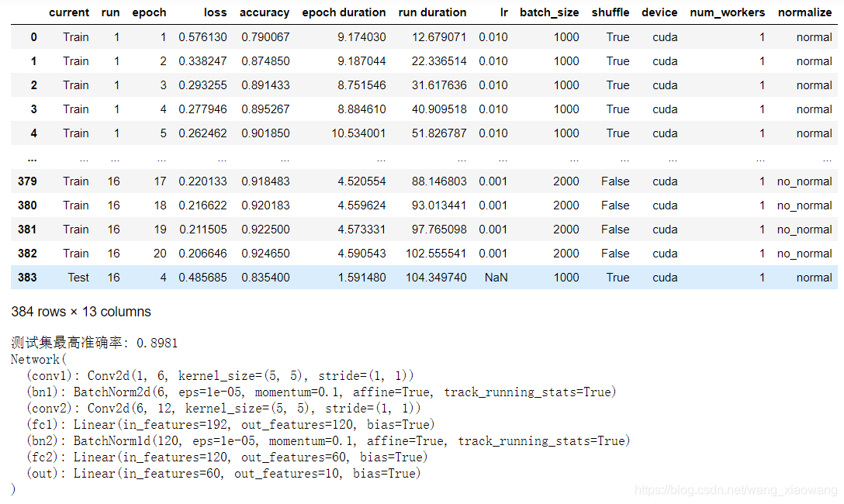The width and height of the screenshot is (844, 504).
Task: Click epoch duration 9.174030
Action: point(361,37)
